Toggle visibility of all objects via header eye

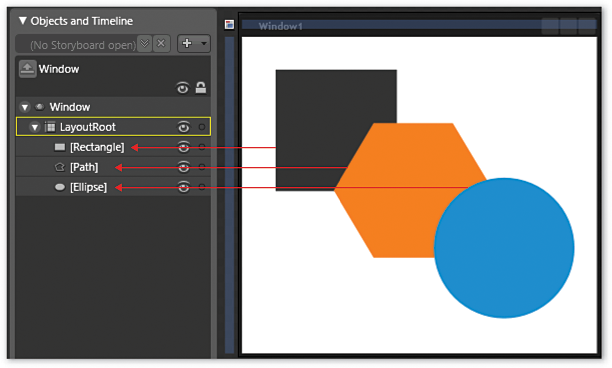(182, 88)
